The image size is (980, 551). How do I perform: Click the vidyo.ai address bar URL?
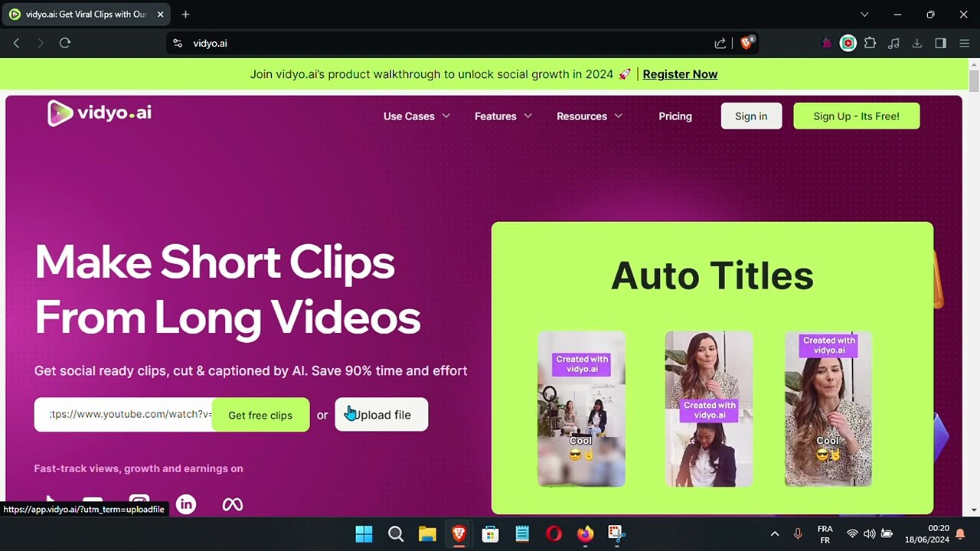[210, 44]
